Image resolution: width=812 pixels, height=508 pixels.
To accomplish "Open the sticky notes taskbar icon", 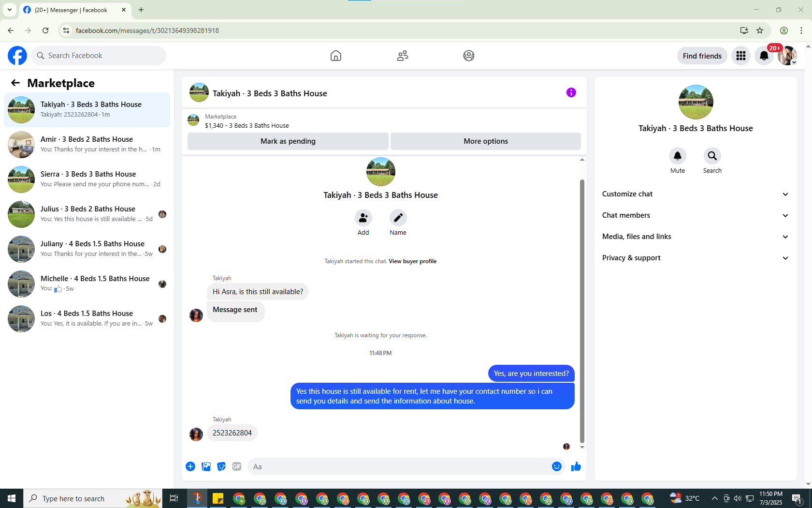I will point(218,498).
